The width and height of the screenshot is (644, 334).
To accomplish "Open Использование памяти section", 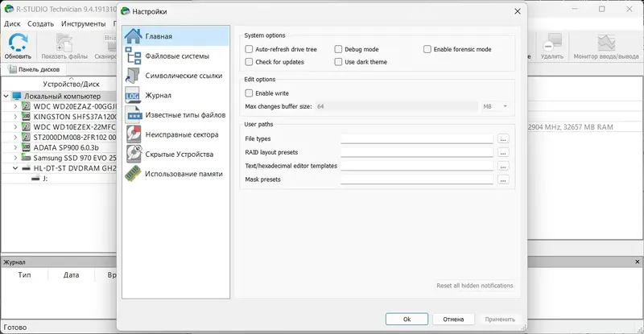I will coord(183,174).
